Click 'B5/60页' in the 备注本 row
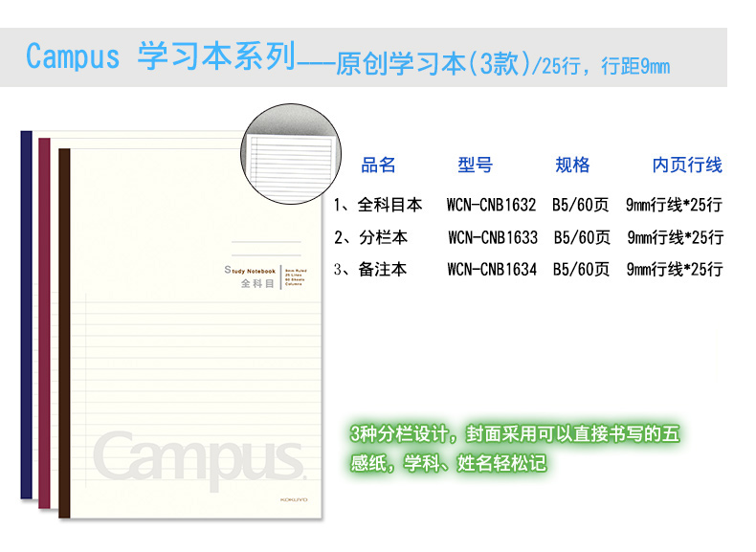The image size is (756, 552). [x=581, y=269]
